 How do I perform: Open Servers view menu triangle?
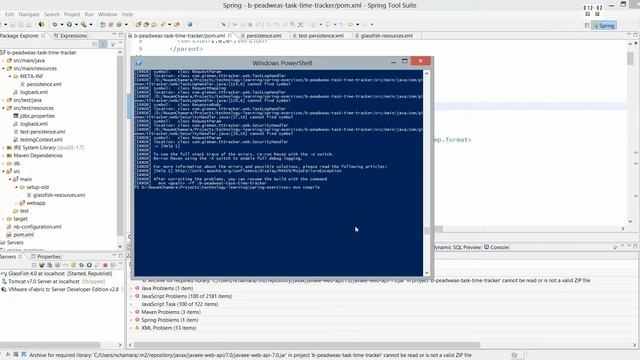click(120, 265)
